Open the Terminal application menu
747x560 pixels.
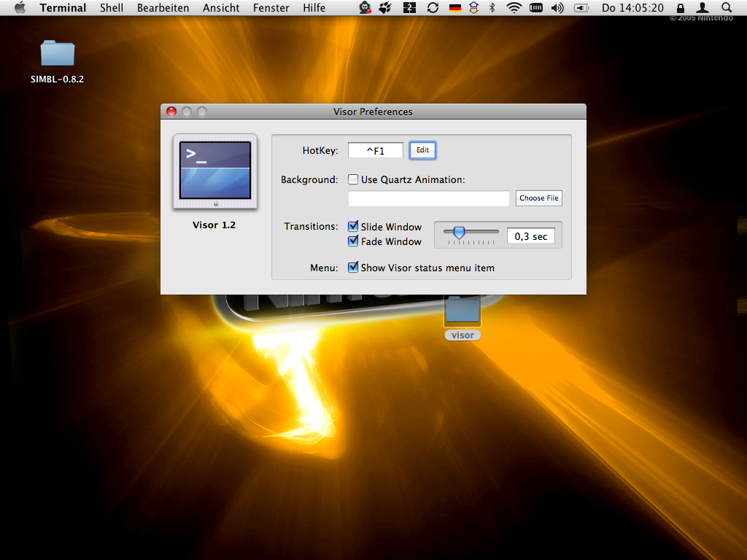(63, 7)
